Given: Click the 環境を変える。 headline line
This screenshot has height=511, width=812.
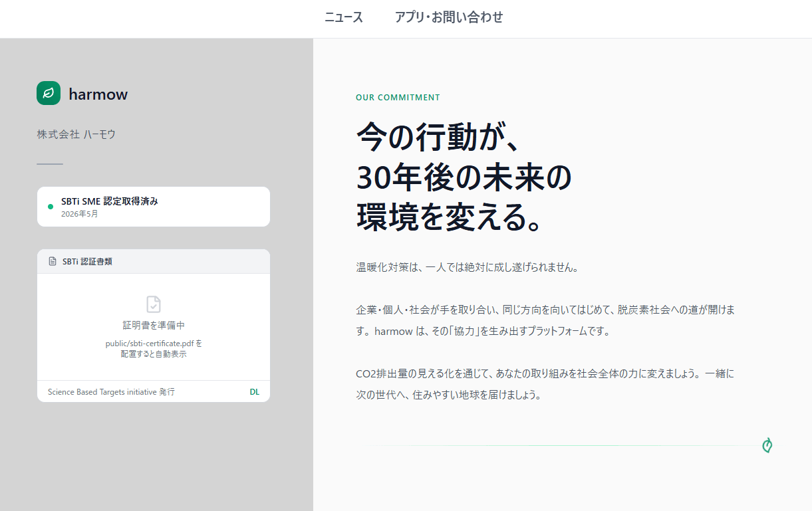Looking at the screenshot, I should 450,216.
